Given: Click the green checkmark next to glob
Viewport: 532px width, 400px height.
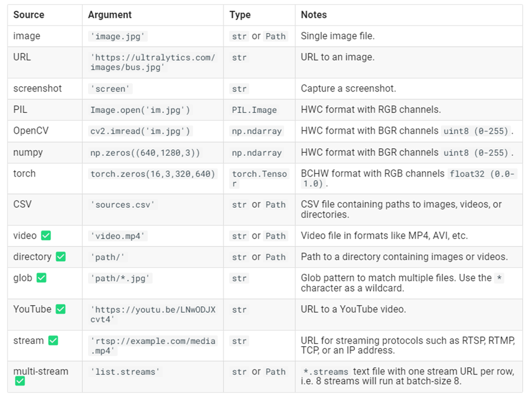Looking at the screenshot, I should pyautogui.click(x=42, y=278).
